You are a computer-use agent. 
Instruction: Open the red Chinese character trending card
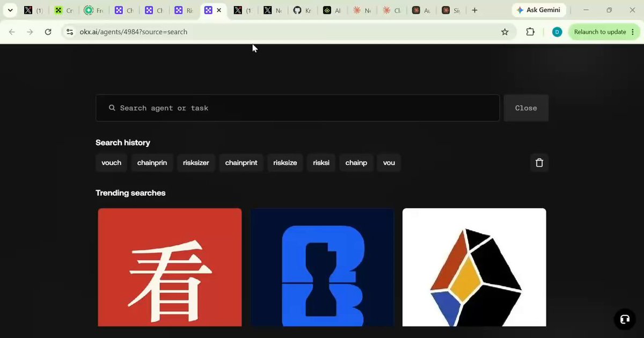(170, 267)
